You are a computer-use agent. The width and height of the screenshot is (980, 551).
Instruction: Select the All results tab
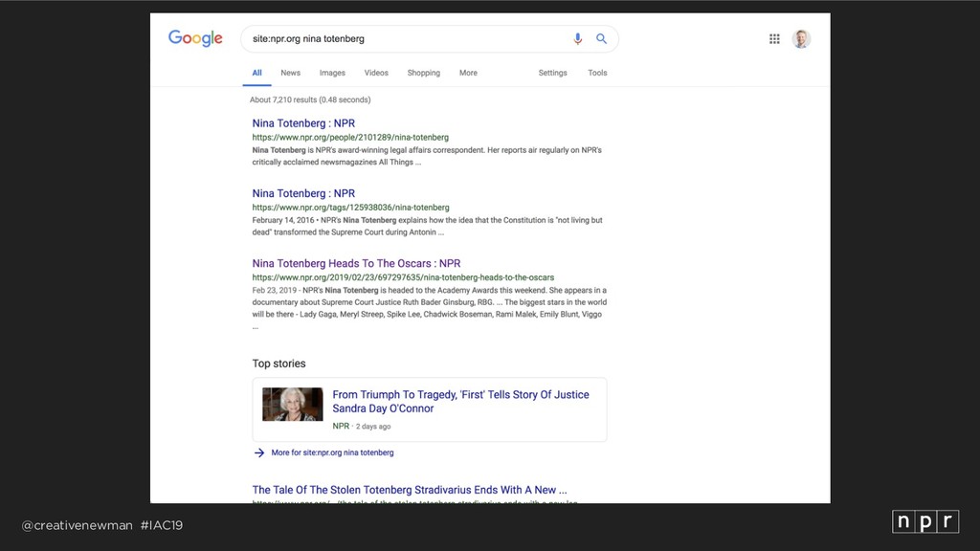[256, 73]
